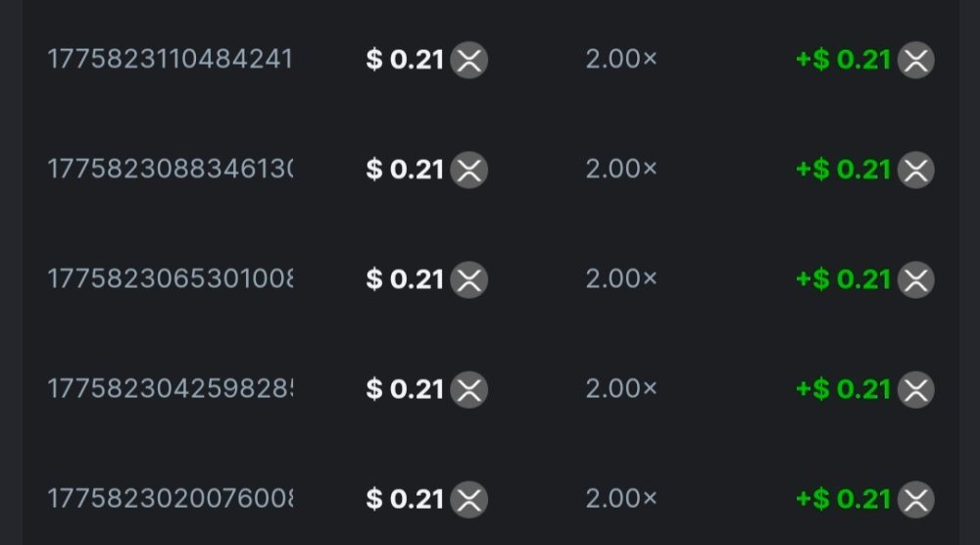The image size is (980, 545).
Task: Click XRP icon beside bet amount in row 1775823088
Action: (469, 171)
